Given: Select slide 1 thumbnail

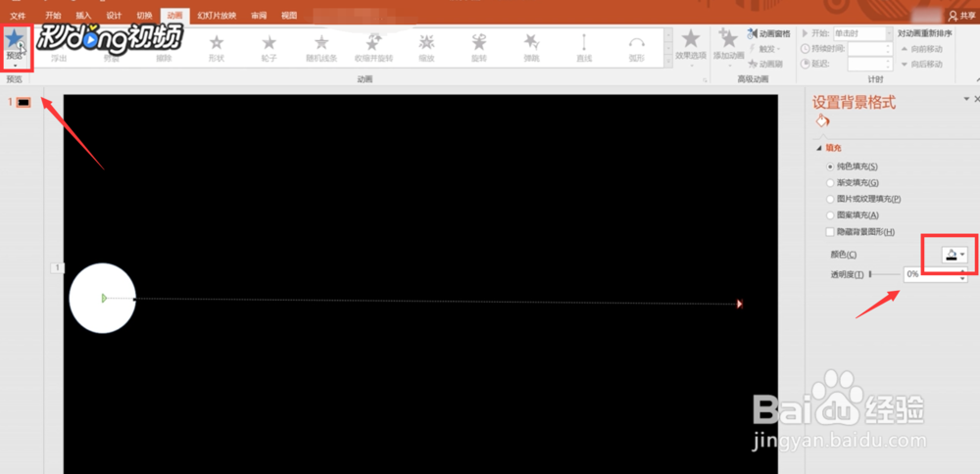Looking at the screenshot, I should coord(24,102).
